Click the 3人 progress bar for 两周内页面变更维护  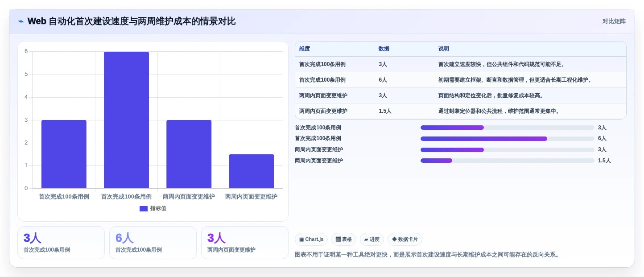pos(507,150)
